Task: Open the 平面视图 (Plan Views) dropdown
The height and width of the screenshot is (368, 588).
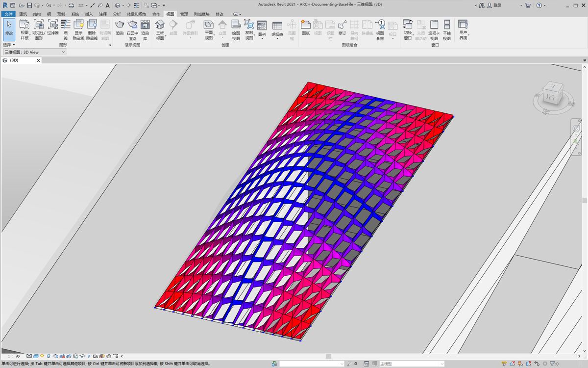Action: click(209, 29)
